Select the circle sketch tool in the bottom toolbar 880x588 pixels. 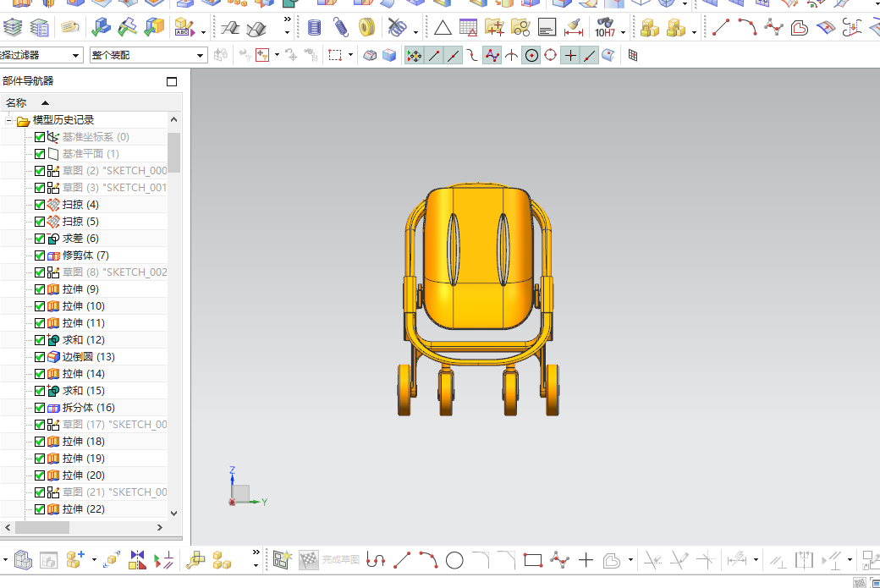click(454, 560)
